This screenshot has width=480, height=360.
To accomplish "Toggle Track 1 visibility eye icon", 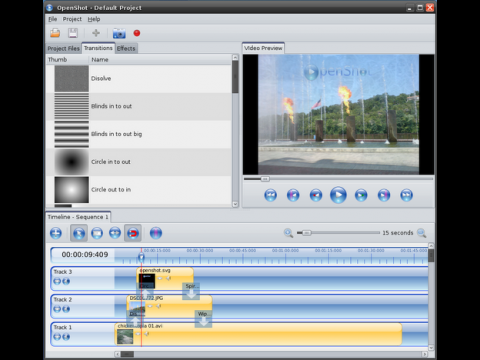I will [x=57, y=337].
